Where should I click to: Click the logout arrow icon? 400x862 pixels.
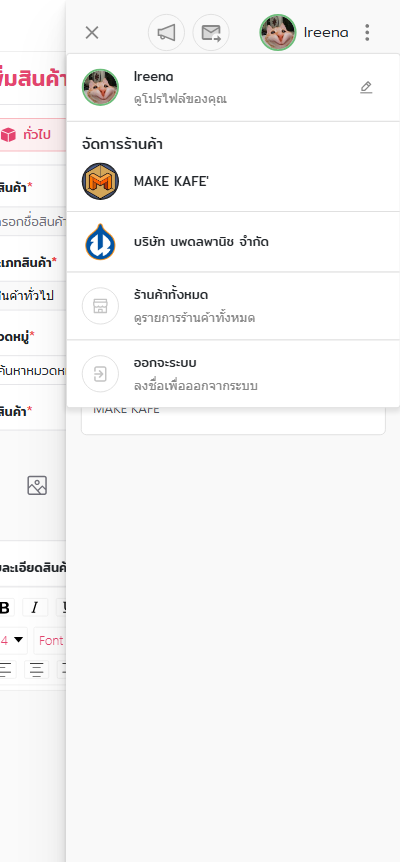101,374
